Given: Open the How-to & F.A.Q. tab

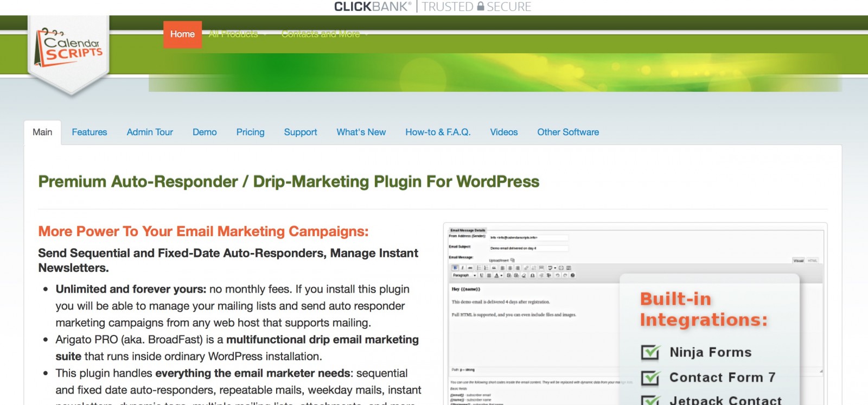Looking at the screenshot, I should click(x=438, y=132).
